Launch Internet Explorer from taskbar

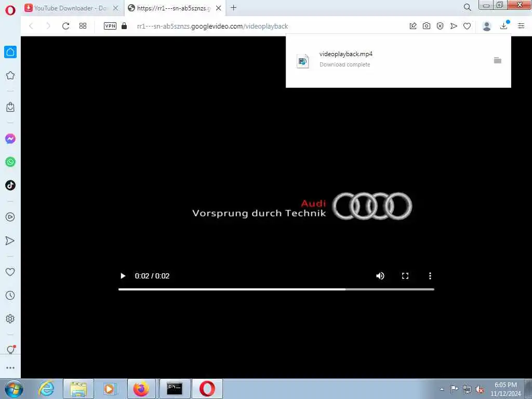tap(46, 389)
